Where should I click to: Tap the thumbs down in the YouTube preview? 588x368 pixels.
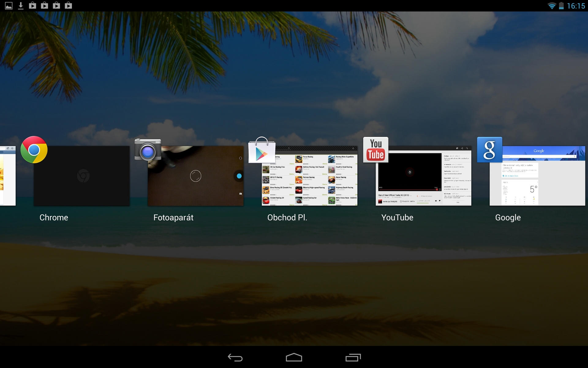point(440,201)
